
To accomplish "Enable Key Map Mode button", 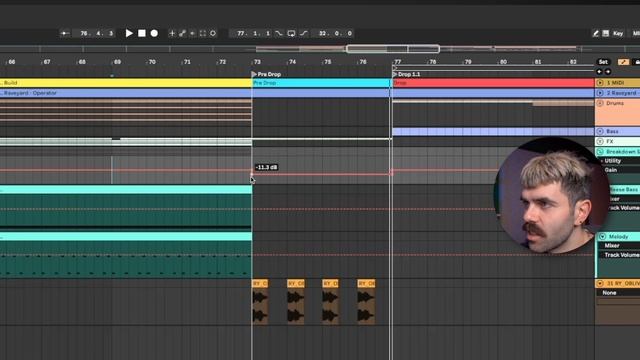I will tap(618, 33).
